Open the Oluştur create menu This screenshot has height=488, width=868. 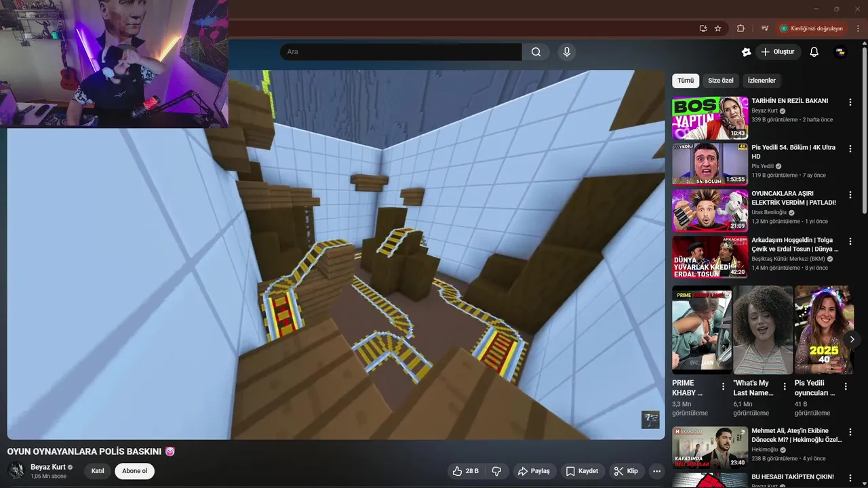tap(778, 52)
